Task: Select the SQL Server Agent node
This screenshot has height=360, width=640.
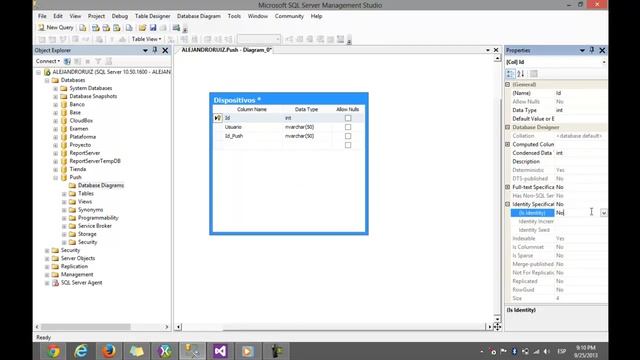Action: click(x=81, y=282)
